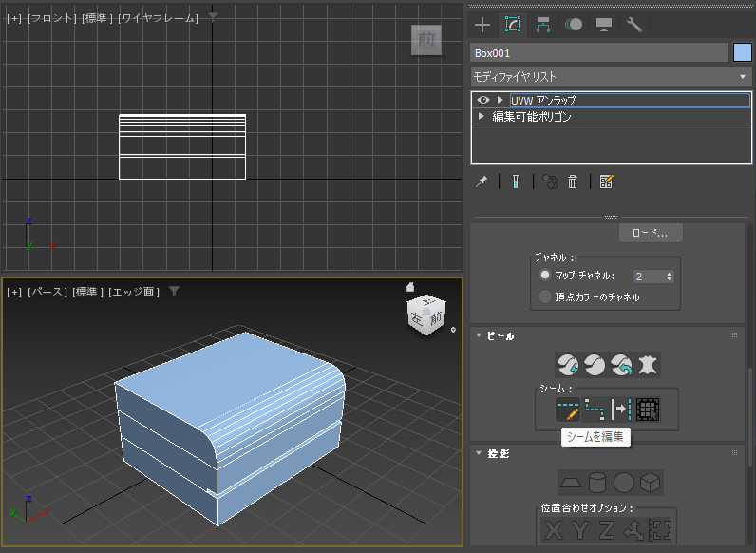Open the [パース] viewport view menu
Image resolution: width=756 pixels, height=553 pixels.
[x=47, y=292]
